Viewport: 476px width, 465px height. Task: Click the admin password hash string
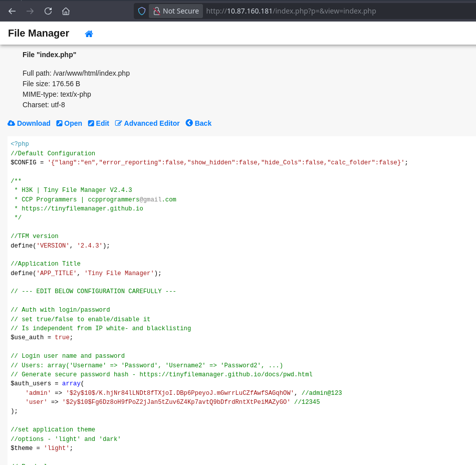click(180, 393)
